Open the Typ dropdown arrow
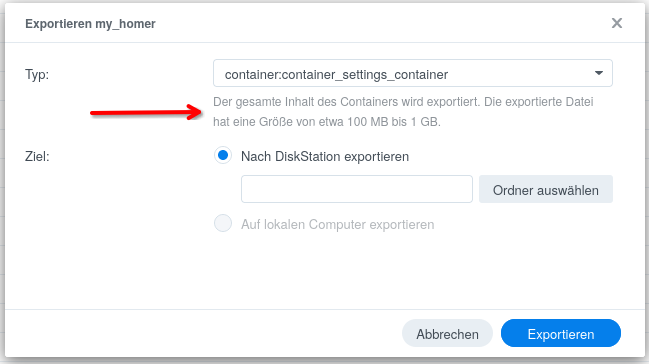649x364 pixels. click(x=599, y=73)
